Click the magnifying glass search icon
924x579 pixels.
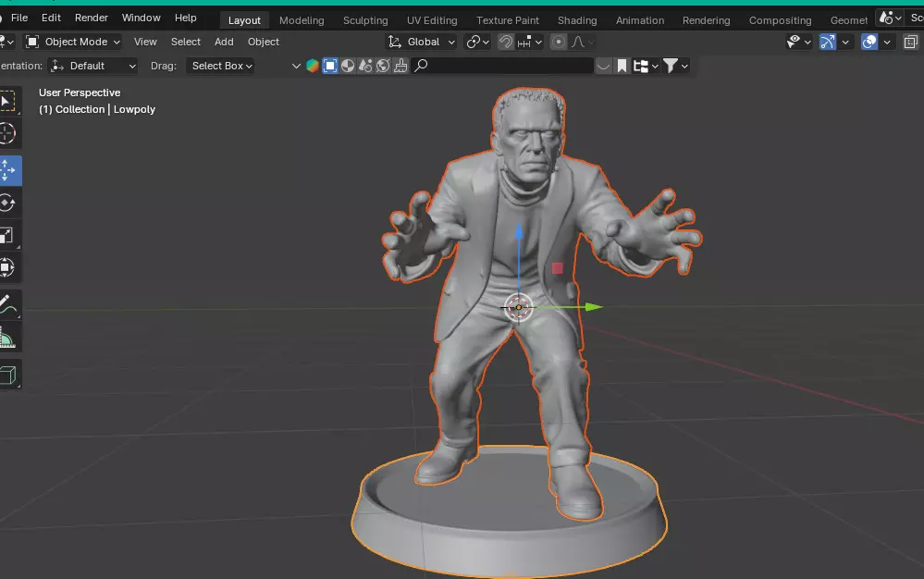click(421, 66)
